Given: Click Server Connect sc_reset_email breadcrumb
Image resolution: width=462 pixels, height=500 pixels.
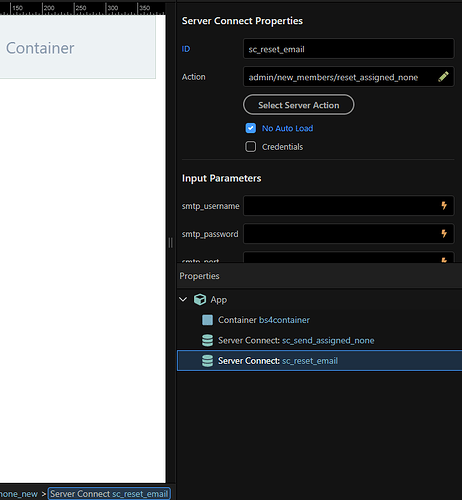Looking at the screenshot, I should click(x=109, y=494).
